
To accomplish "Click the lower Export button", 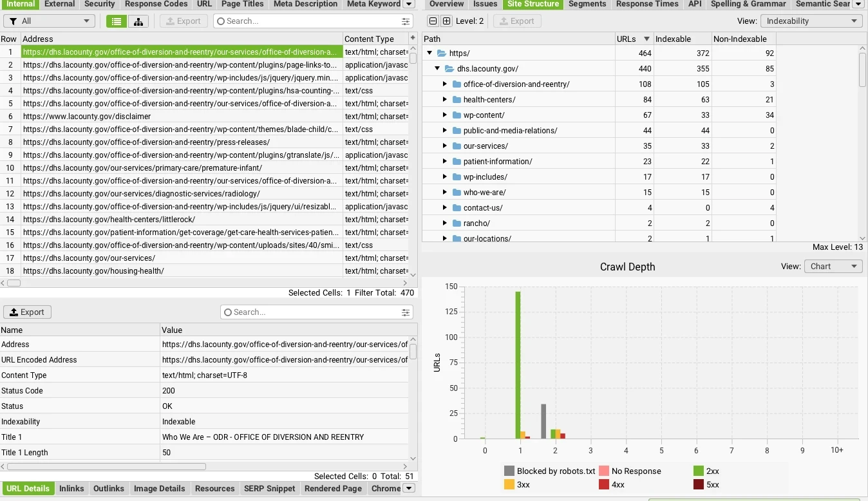I will [27, 312].
